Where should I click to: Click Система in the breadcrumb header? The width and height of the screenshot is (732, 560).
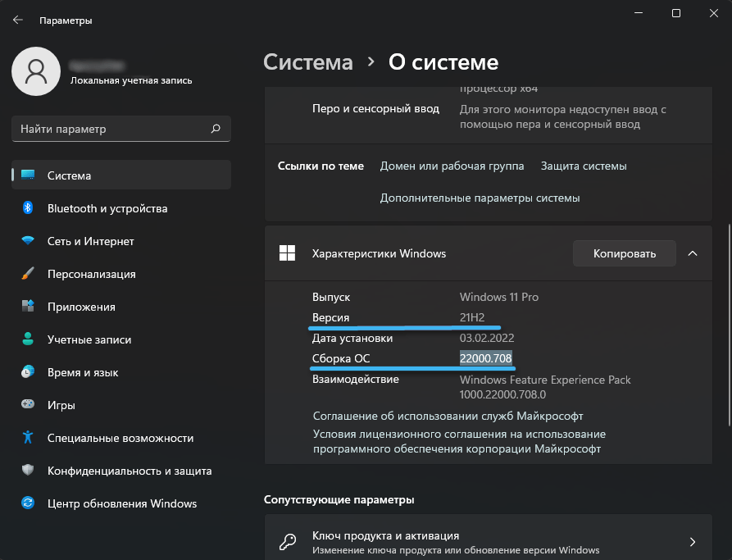(308, 62)
